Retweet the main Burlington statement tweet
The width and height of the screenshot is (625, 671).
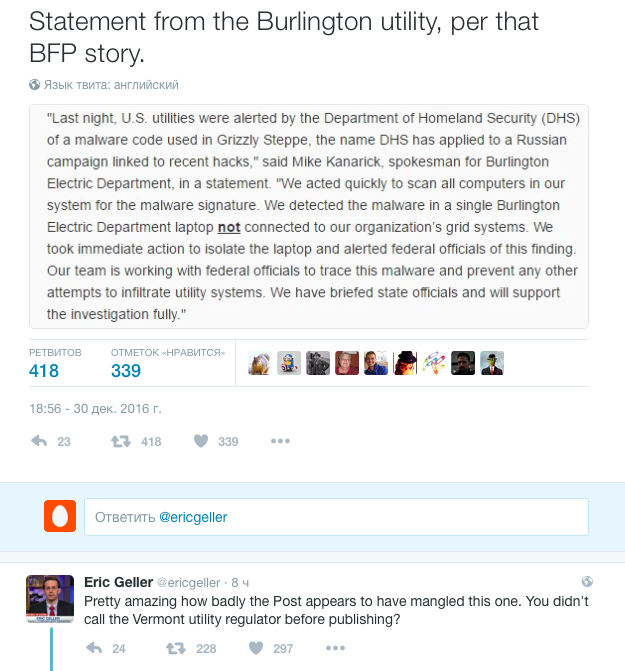point(120,441)
